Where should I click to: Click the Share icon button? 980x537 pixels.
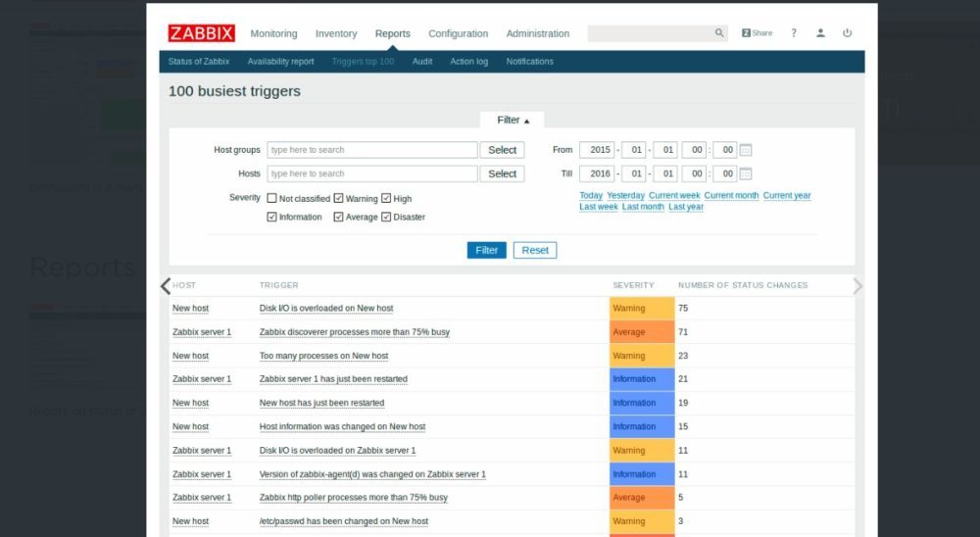coord(757,33)
